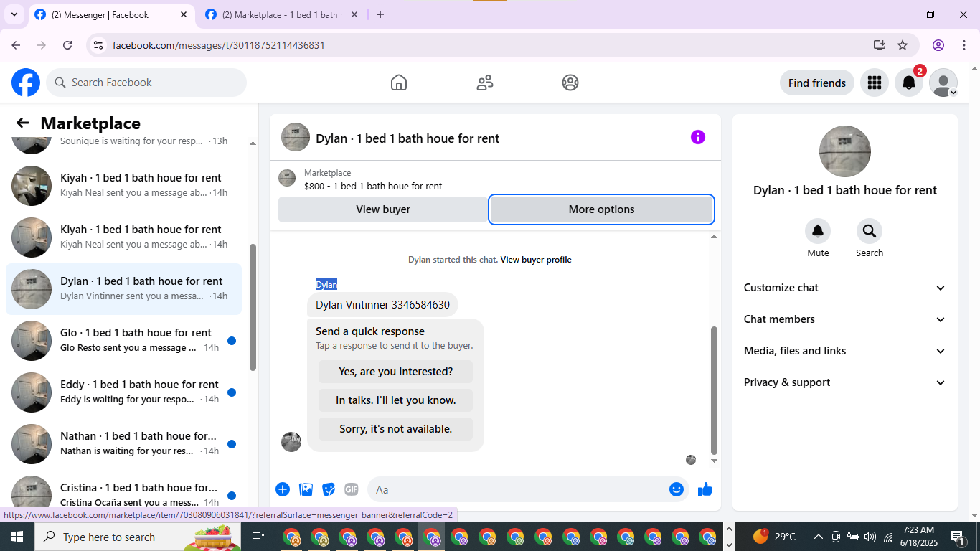Open first Kiyah conversation with living room photo
Image resolution: width=980 pixels, height=551 pixels.
pyautogui.click(x=123, y=186)
